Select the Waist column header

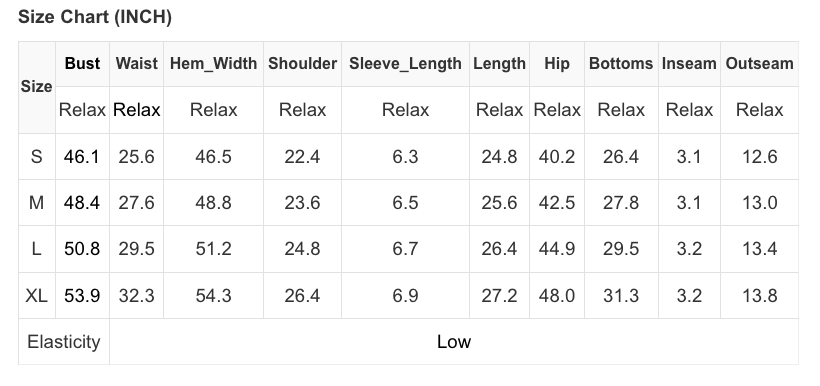click(x=136, y=64)
